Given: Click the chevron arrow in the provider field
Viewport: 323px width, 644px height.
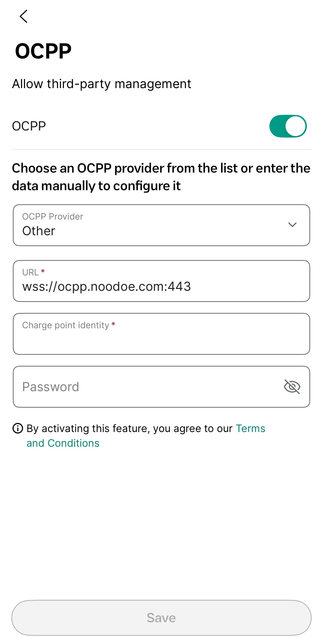Looking at the screenshot, I should (x=292, y=225).
